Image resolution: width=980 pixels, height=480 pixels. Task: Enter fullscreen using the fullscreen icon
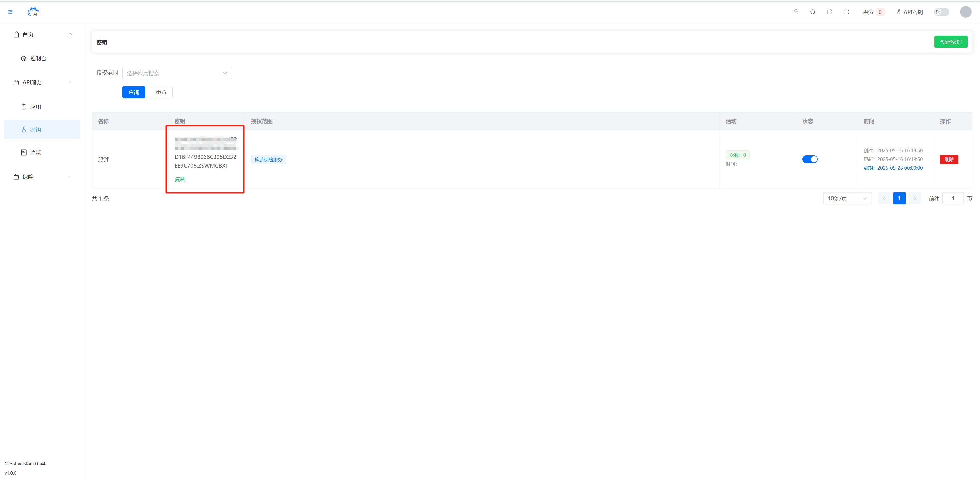tap(846, 12)
